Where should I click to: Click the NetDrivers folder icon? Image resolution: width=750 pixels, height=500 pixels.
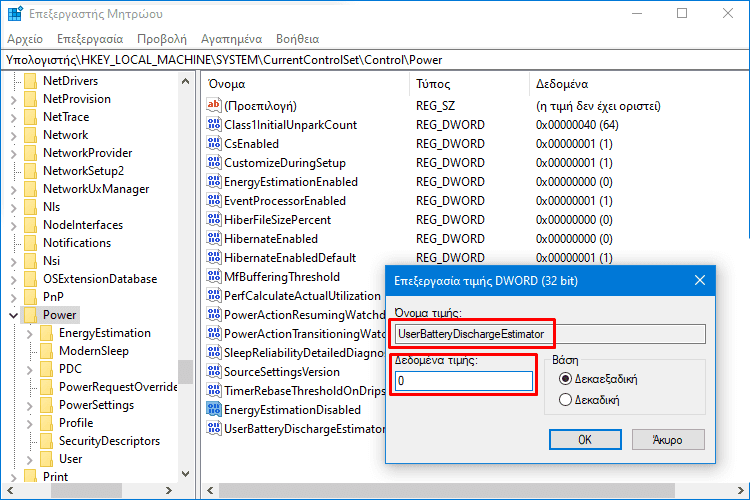tap(31, 80)
